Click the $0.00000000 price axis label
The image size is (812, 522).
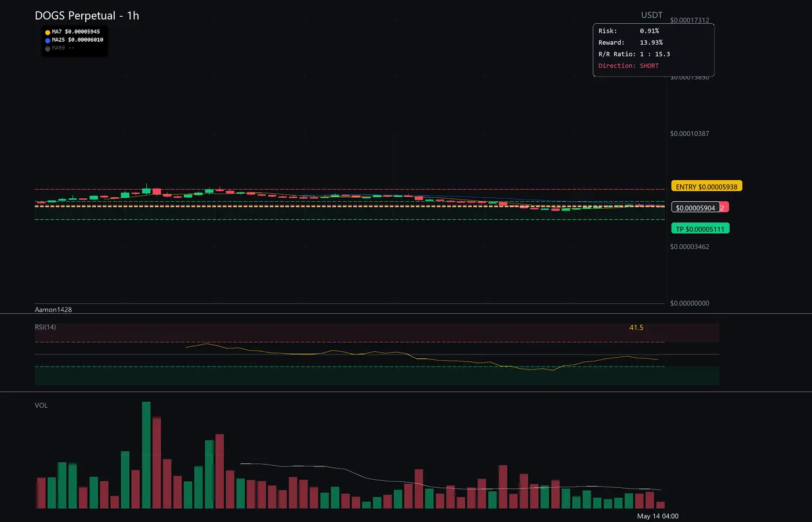(x=690, y=303)
